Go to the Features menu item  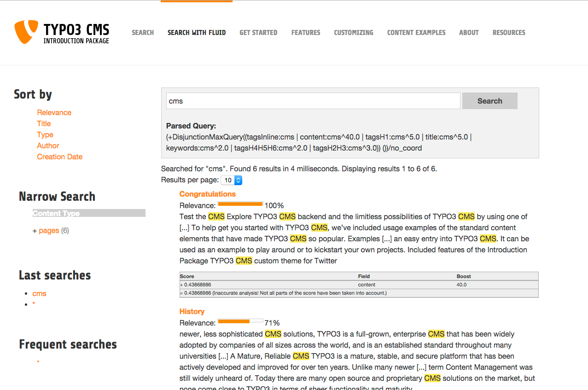click(306, 33)
